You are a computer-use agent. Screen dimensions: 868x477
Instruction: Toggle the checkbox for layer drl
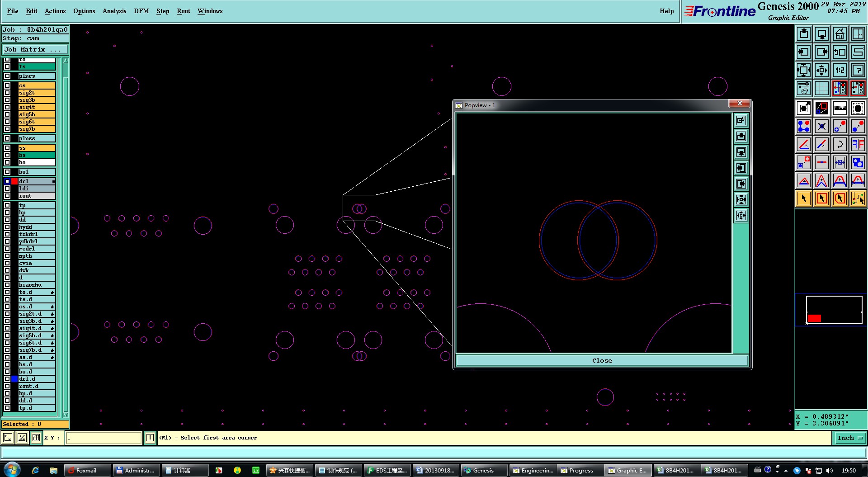(x=7, y=181)
